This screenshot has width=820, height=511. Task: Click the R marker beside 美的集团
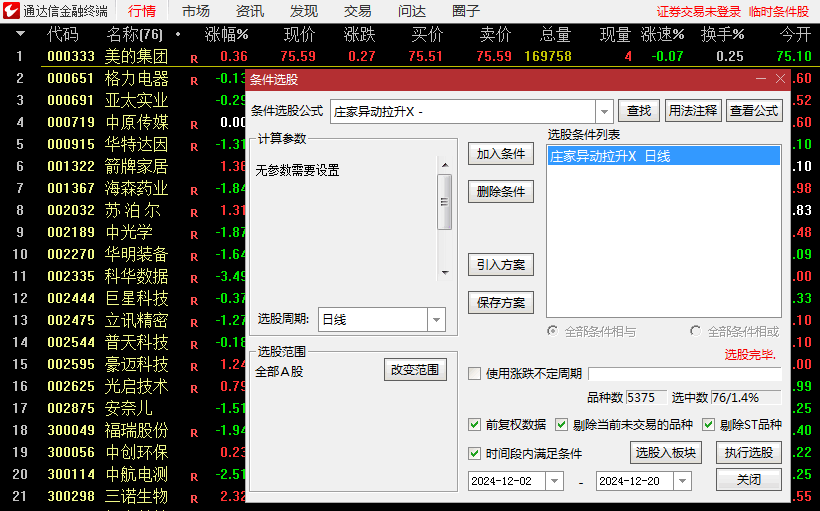coord(194,59)
